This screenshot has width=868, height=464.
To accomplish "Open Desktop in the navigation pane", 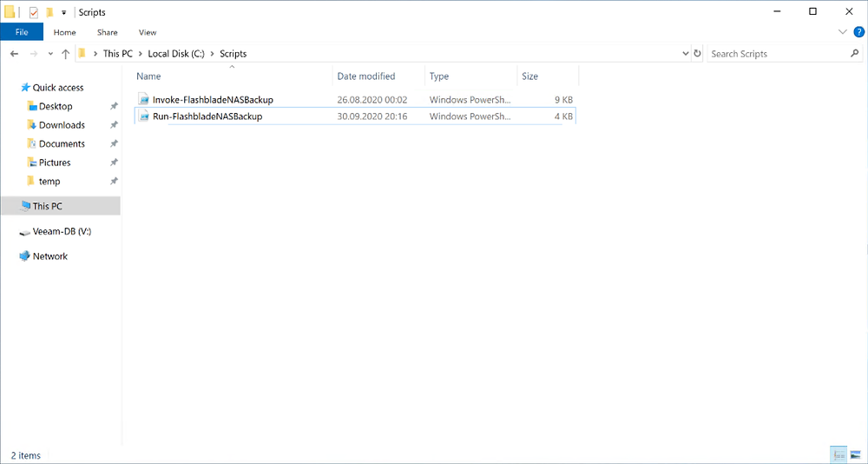I will tap(56, 106).
